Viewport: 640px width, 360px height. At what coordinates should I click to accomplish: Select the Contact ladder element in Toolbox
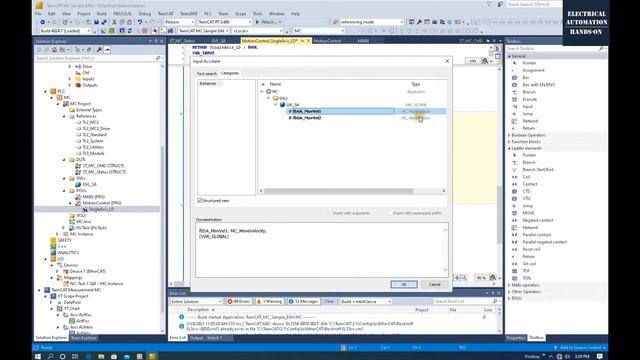coord(529,184)
